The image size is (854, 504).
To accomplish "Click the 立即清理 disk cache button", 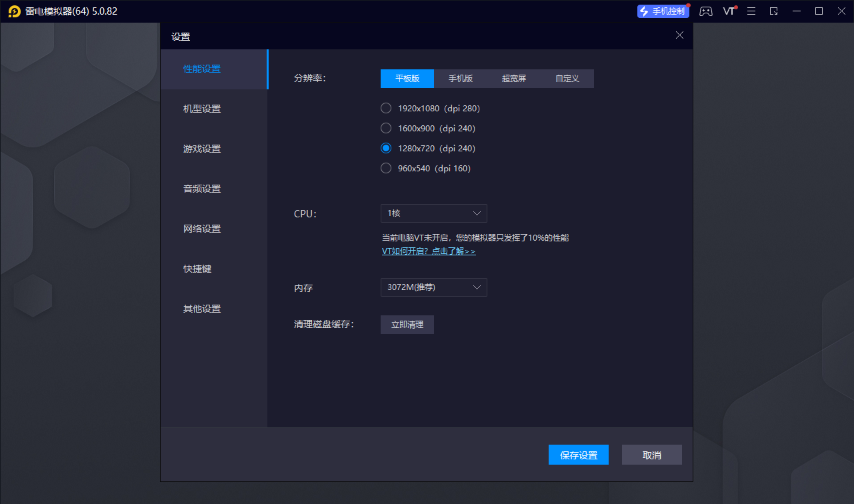I will pos(407,325).
